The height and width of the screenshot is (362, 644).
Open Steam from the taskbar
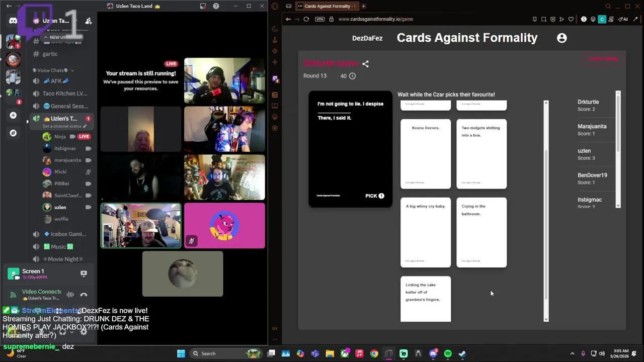(462, 353)
